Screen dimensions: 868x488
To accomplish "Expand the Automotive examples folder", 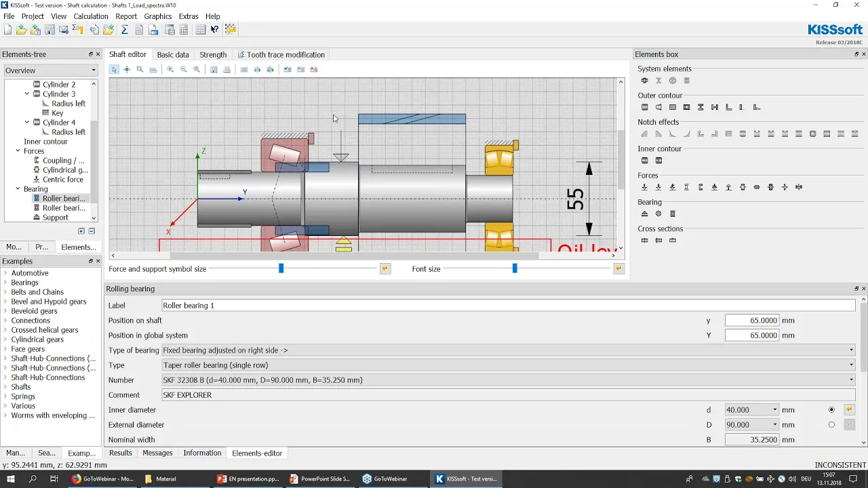I will [x=5, y=273].
